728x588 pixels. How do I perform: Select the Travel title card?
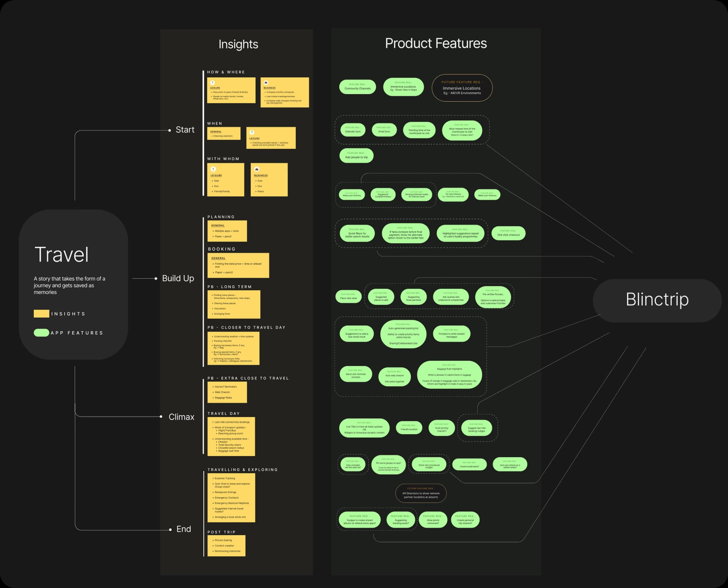(x=74, y=284)
